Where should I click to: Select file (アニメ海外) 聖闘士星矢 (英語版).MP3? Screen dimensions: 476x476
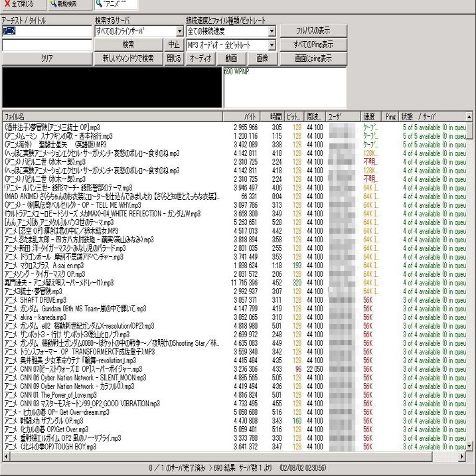(234, 145)
